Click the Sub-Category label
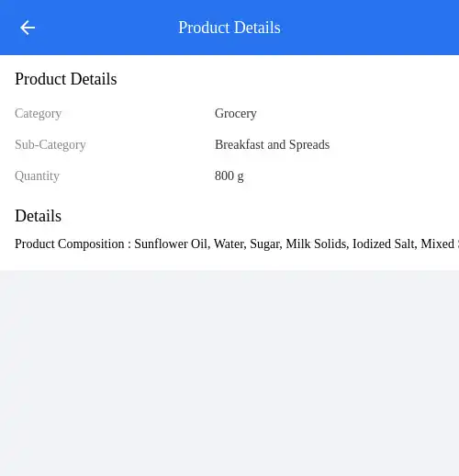This screenshot has width=459, height=476. [x=50, y=145]
